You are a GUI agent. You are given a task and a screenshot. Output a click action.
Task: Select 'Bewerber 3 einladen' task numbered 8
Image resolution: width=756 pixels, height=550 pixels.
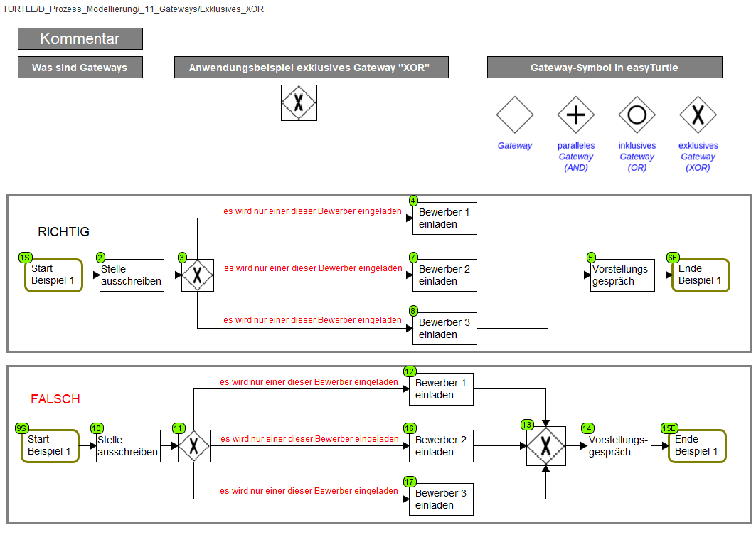[x=444, y=329]
